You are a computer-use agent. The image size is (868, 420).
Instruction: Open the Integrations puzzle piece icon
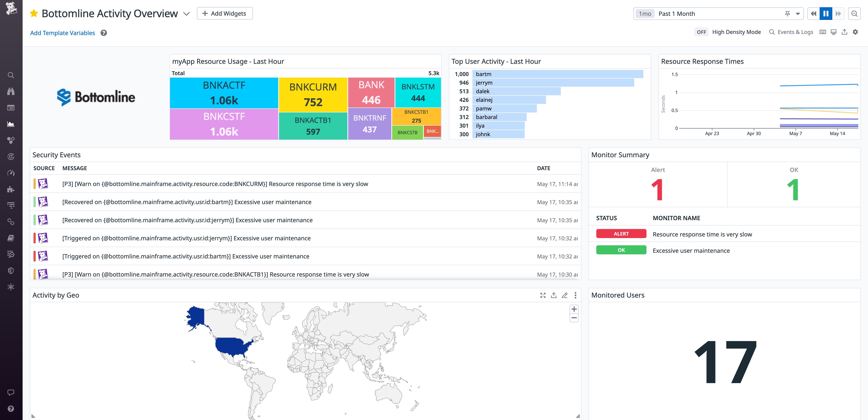point(11,189)
